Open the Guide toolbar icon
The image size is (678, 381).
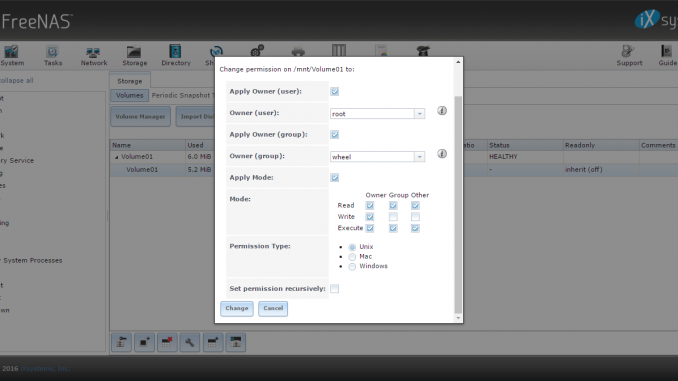(x=667, y=55)
